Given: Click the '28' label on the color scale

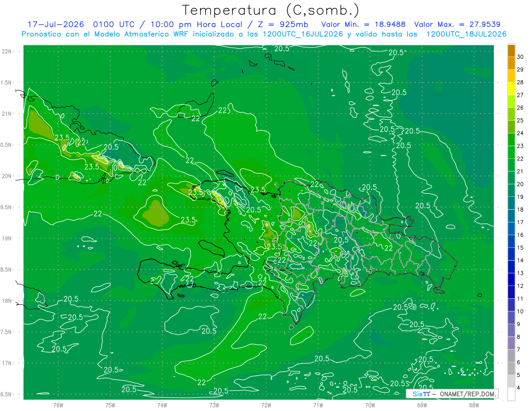Looking at the screenshot, I should point(520,82).
